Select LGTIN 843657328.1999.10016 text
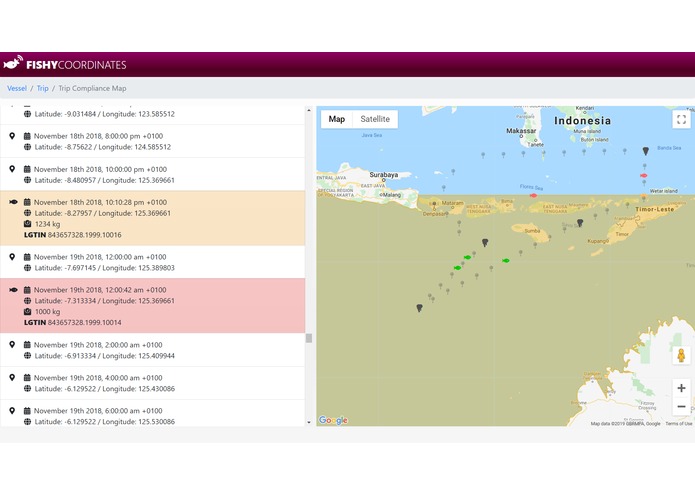This screenshot has width=695, height=494. pos(73,235)
